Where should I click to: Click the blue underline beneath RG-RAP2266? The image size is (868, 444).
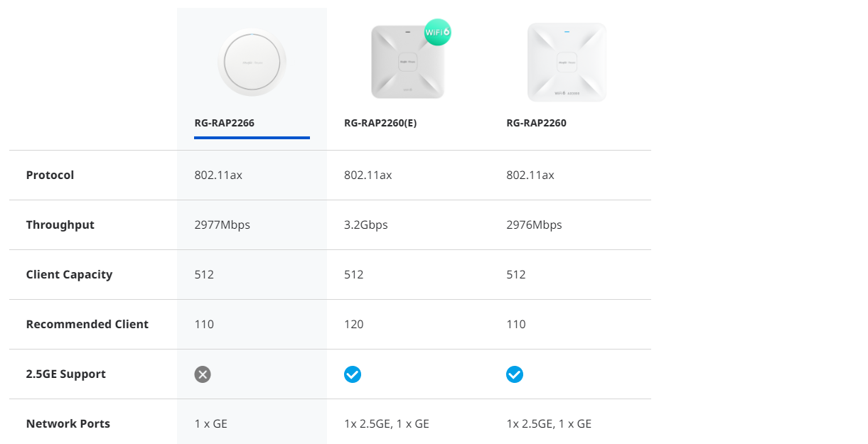252,137
